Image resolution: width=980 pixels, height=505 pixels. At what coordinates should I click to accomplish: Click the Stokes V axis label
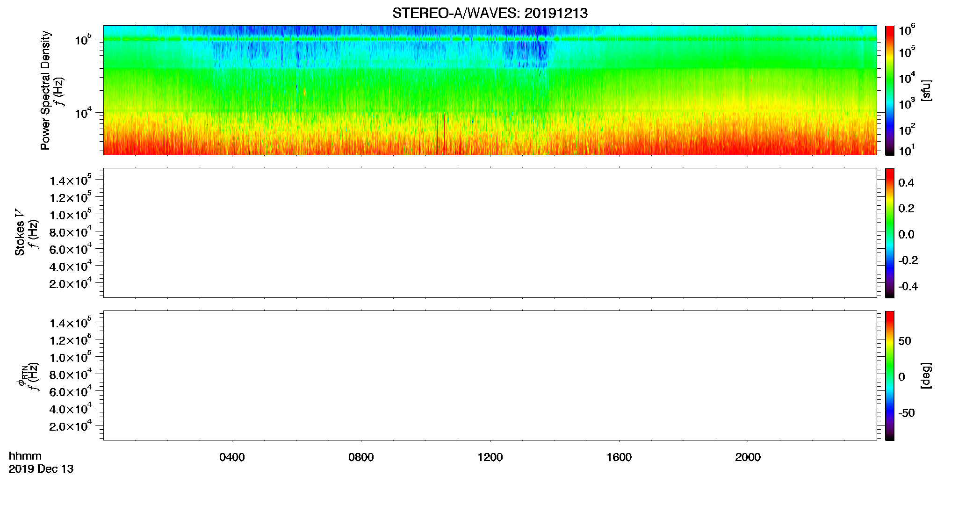20,232
